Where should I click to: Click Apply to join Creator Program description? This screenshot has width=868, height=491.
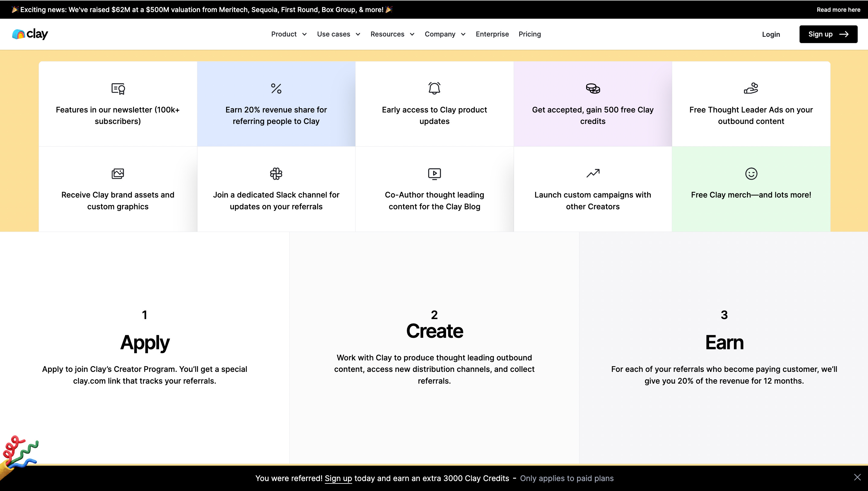click(145, 375)
